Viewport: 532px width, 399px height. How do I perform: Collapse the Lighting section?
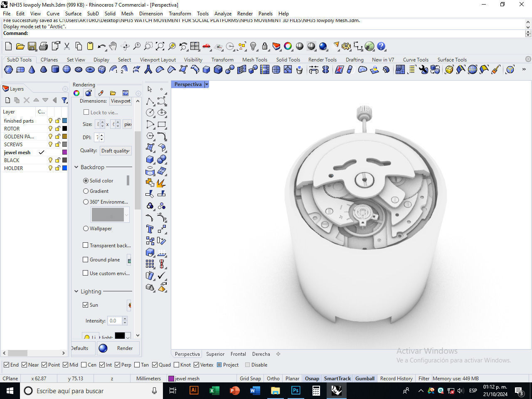76,291
